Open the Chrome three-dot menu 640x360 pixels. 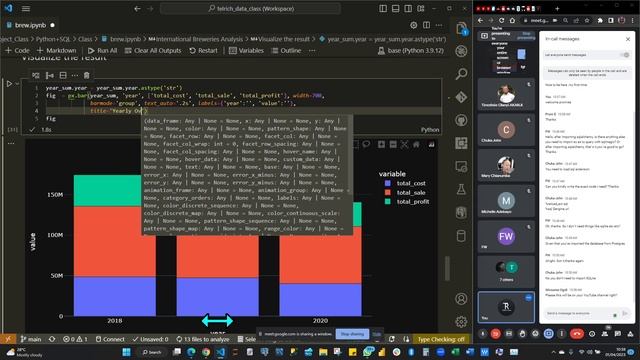632,20
